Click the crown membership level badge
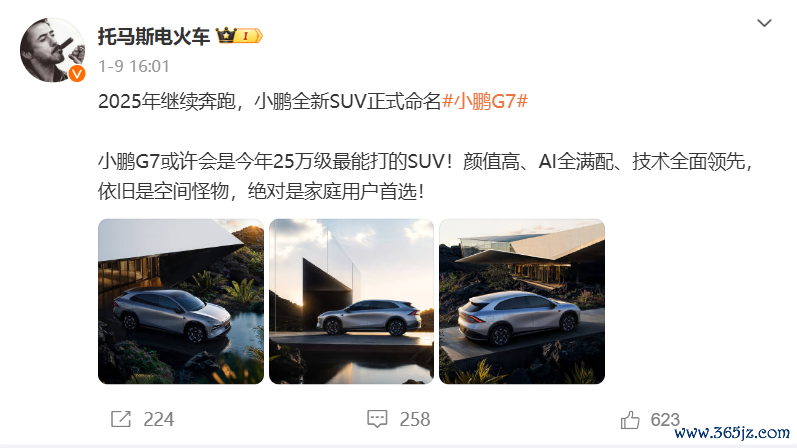797x448 pixels. (239, 36)
